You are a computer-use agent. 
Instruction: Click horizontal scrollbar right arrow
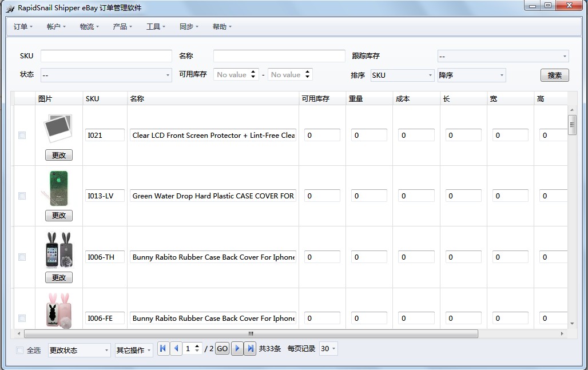562,333
